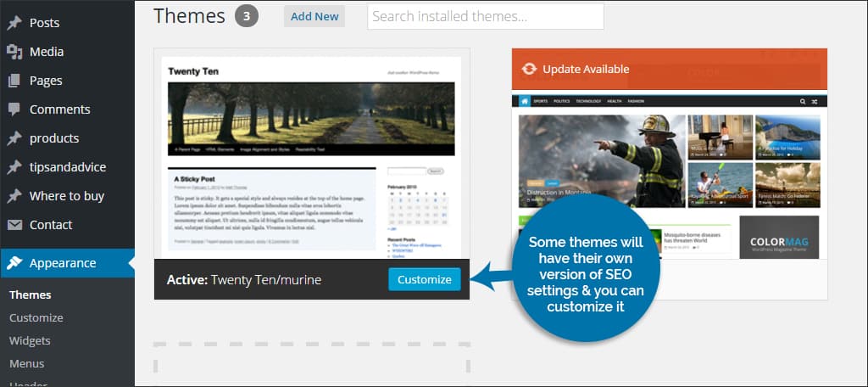Image resolution: width=868 pixels, height=387 pixels.
Task: Open the Menus submenu link
Action: tap(26, 364)
